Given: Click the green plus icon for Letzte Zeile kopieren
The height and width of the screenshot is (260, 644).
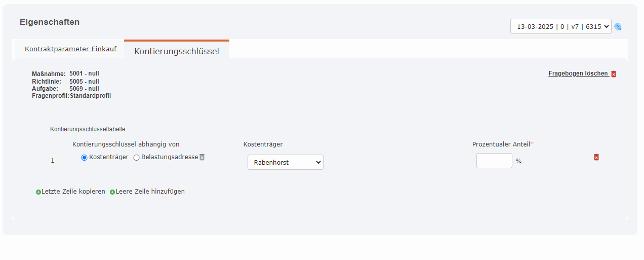Looking at the screenshot, I should [x=38, y=192].
